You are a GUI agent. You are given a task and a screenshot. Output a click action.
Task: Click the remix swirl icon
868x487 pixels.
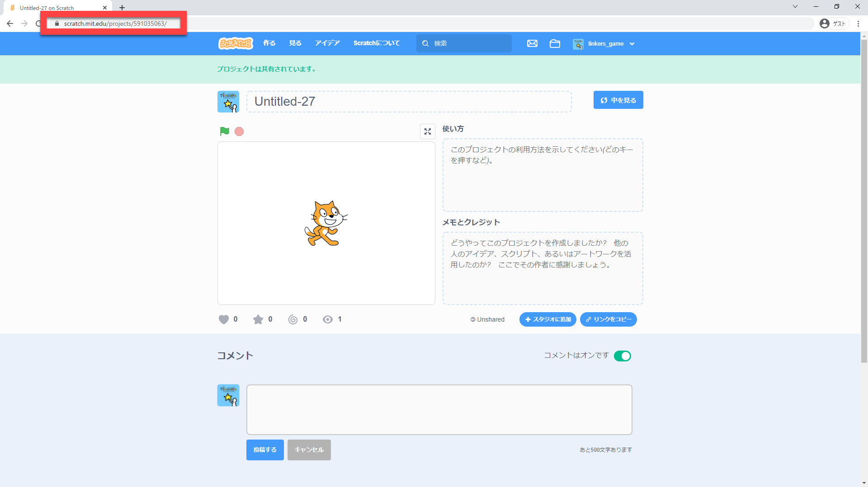coord(293,319)
